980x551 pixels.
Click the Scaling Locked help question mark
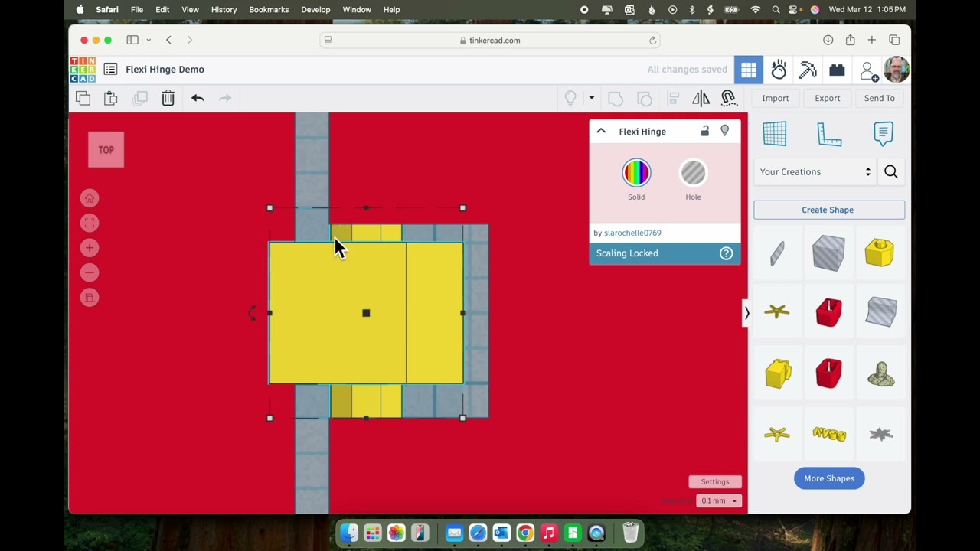726,253
